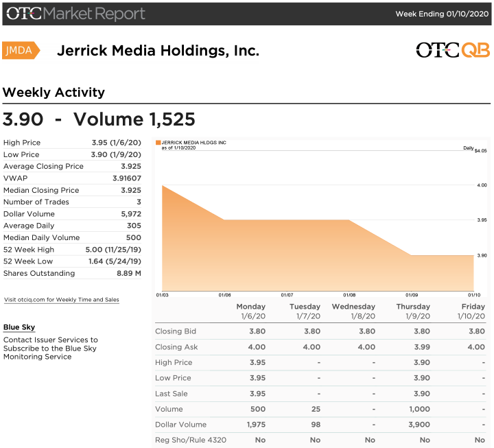Click the 01/08 chart axis label
Viewport: 494px width, 448px height.
pyautogui.click(x=349, y=295)
